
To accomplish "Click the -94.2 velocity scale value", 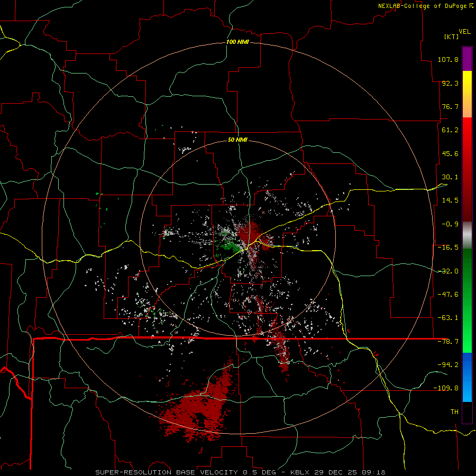I will tap(448, 364).
